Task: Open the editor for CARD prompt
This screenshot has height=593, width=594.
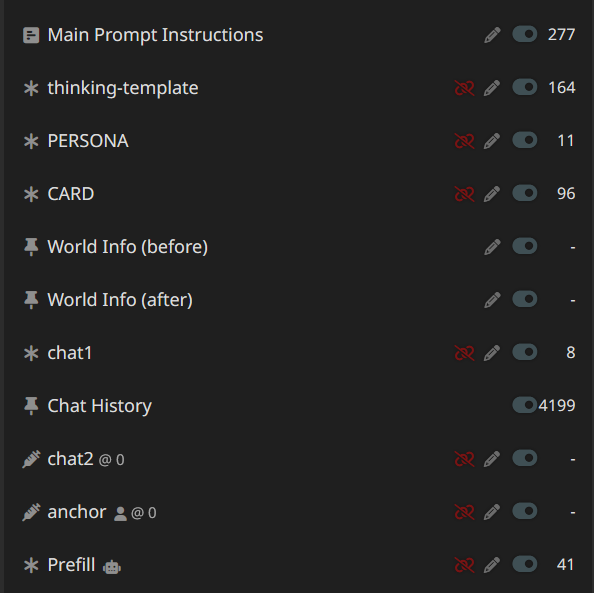Action: 492,194
